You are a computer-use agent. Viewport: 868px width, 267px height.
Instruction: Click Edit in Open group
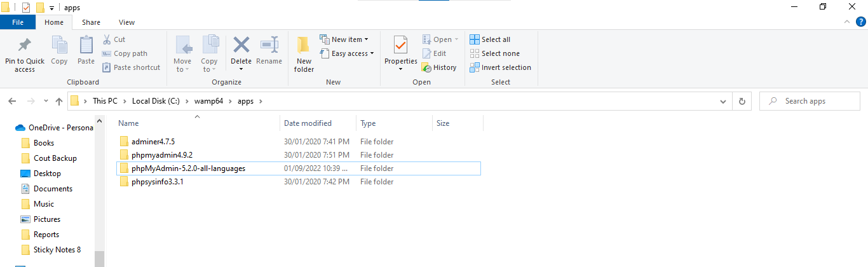tap(434, 53)
